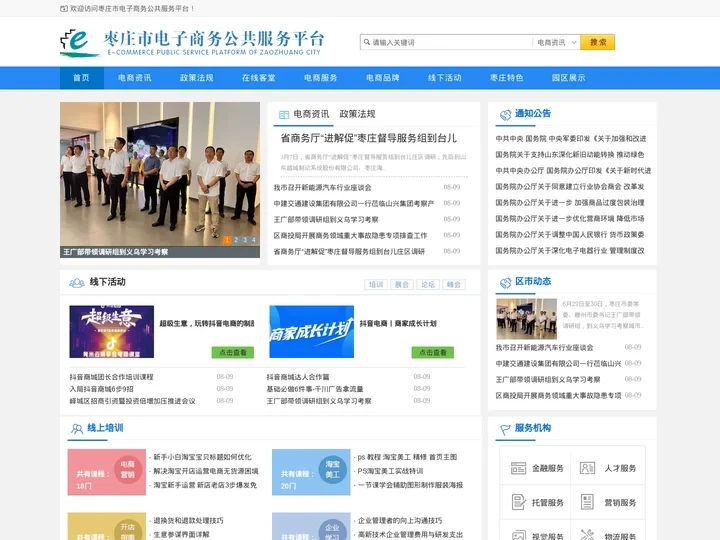Image resolution: width=720 pixels, height=540 pixels.
Task: Open 王广部带领调研组到义乌学习考察 in center news
Action: tap(326, 219)
